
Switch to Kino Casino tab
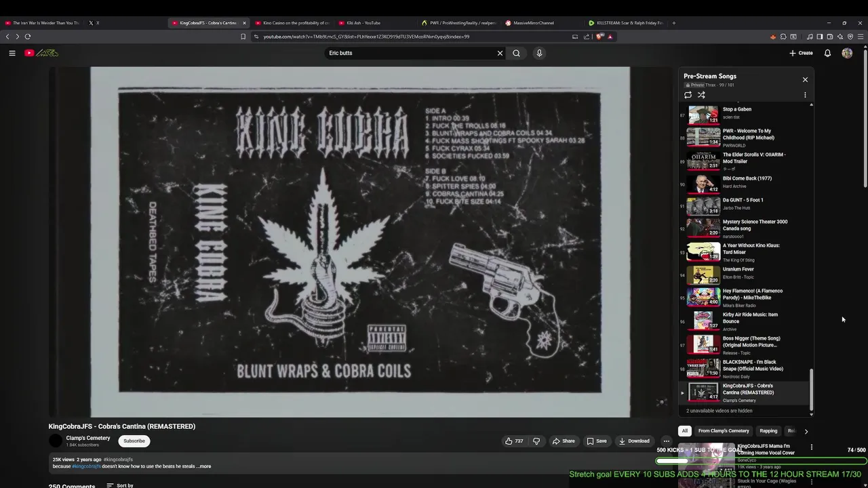coord(292,23)
